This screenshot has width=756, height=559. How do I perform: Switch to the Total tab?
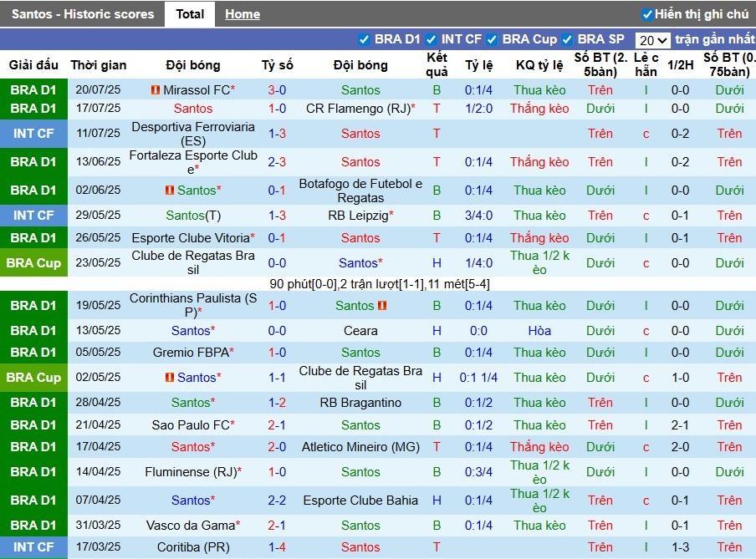tap(190, 14)
